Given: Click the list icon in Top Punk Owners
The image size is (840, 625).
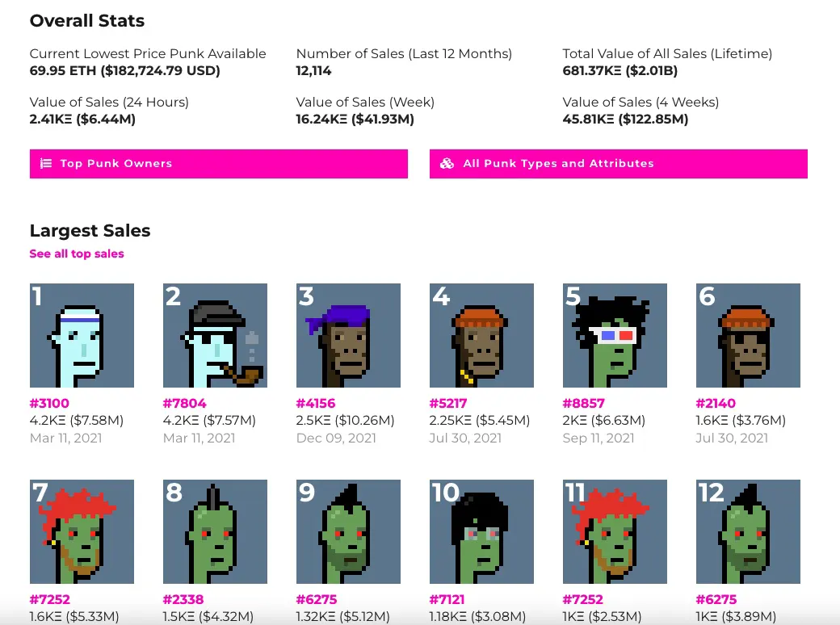Looking at the screenshot, I should click(x=46, y=163).
